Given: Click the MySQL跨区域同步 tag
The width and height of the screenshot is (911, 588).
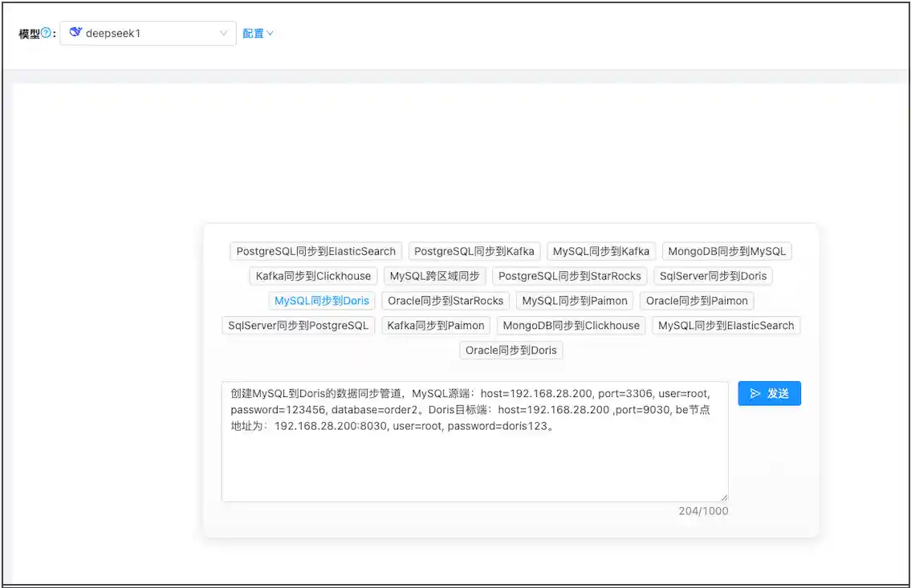Looking at the screenshot, I should pyautogui.click(x=434, y=276).
